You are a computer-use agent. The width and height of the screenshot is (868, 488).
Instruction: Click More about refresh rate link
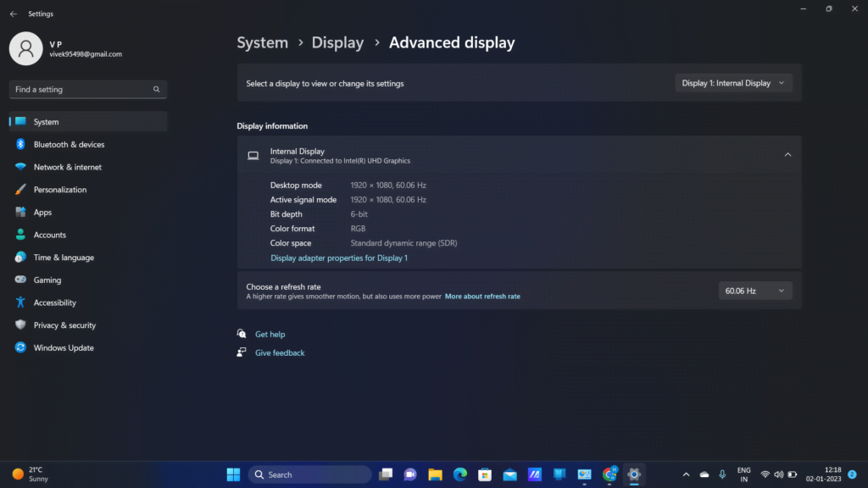(482, 297)
